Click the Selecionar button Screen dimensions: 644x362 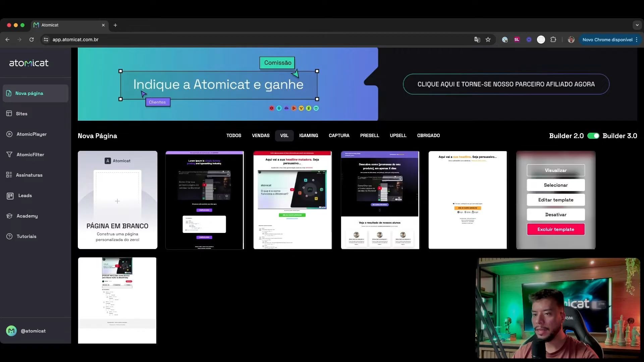[x=556, y=185]
